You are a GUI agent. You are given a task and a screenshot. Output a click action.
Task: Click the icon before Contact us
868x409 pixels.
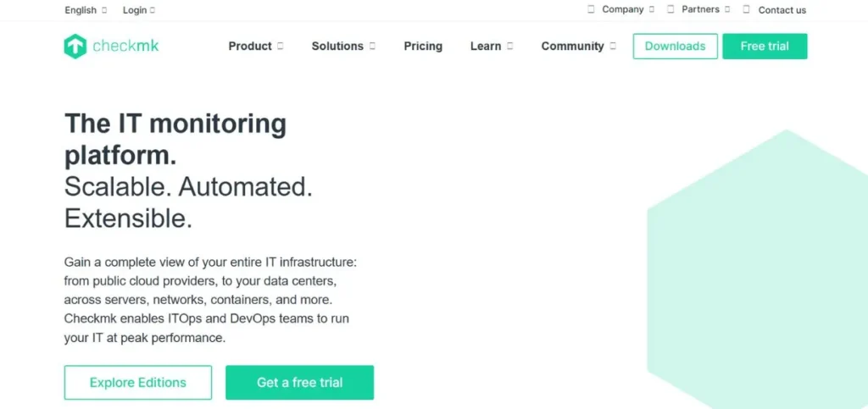point(747,9)
